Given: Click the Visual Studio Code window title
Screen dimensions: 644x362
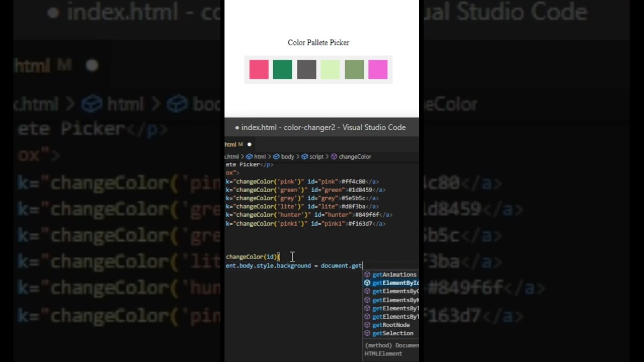Looking at the screenshot, I should (320, 128).
